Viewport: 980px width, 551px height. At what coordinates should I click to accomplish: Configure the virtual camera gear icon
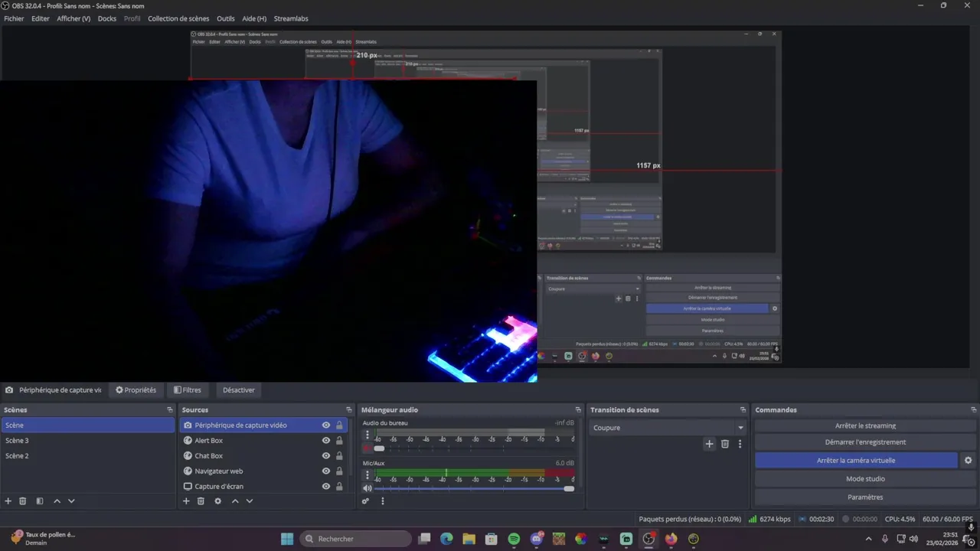click(x=968, y=461)
